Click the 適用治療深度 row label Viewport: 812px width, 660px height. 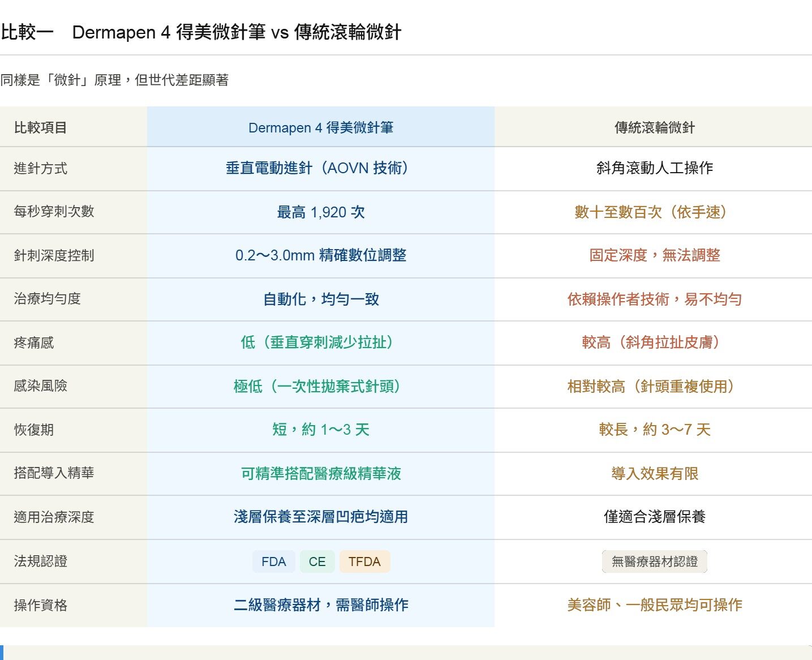pos(74,517)
